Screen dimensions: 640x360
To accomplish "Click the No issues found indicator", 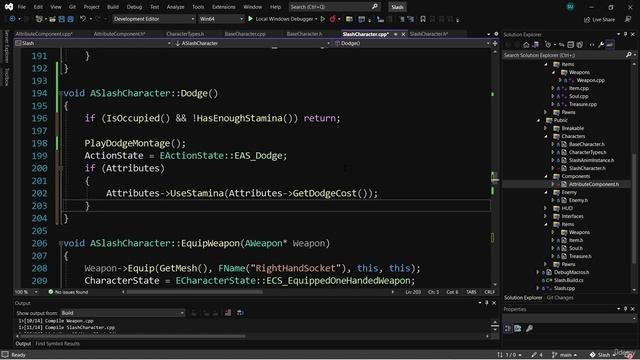I will pos(68,292).
